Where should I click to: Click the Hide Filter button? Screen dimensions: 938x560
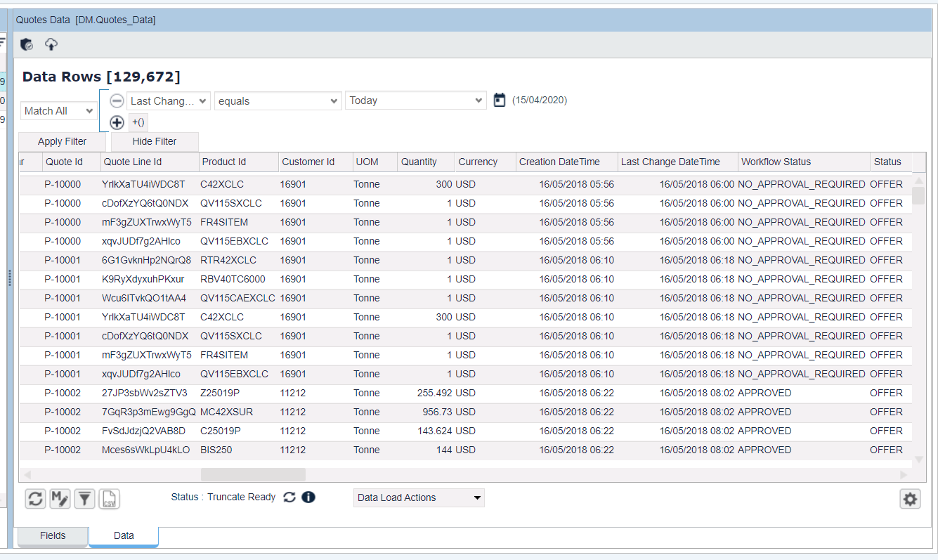155,141
